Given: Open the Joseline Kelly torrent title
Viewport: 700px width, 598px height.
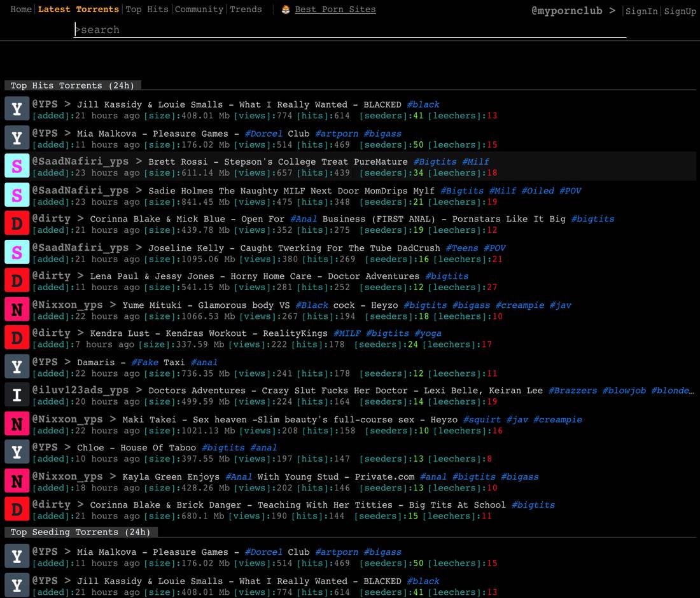Looking at the screenshot, I should [294, 248].
